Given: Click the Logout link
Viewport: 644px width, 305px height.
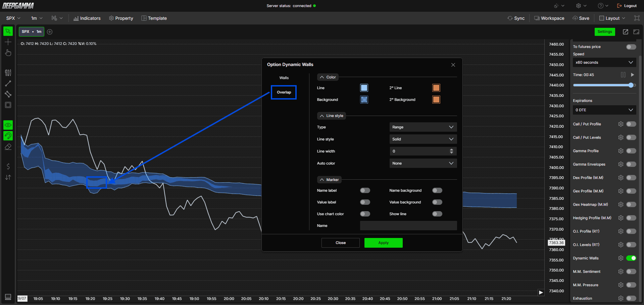Looking at the screenshot, I should click(627, 6).
